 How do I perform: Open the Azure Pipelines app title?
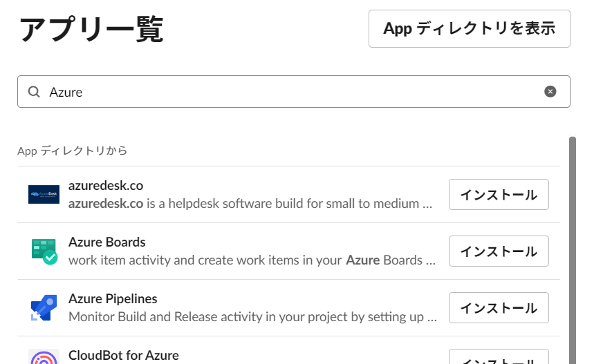point(113,298)
